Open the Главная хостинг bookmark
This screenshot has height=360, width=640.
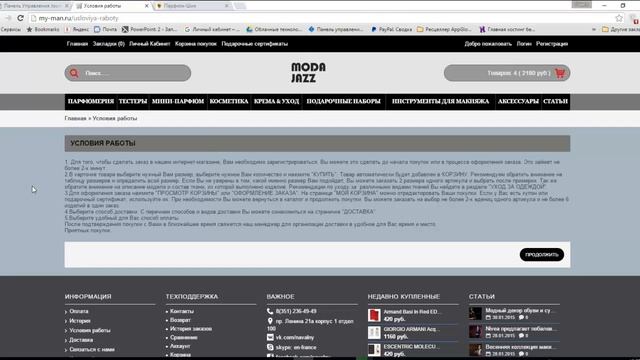[x=507, y=29]
